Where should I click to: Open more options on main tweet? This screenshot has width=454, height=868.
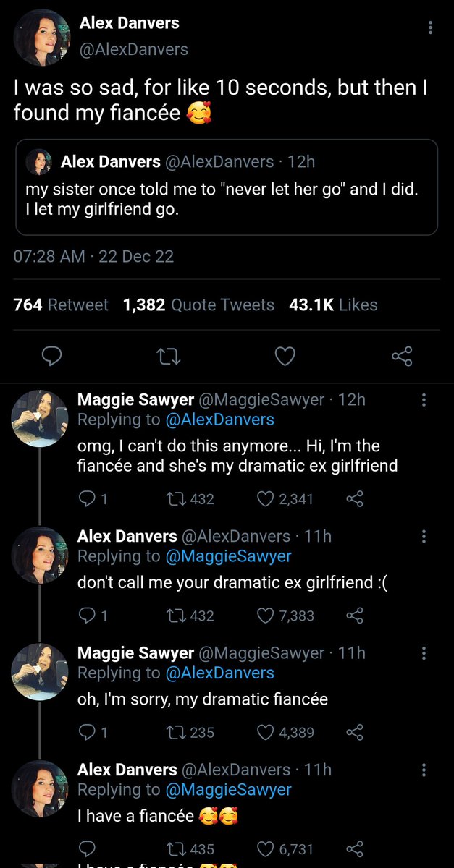pyautogui.click(x=431, y=28)
